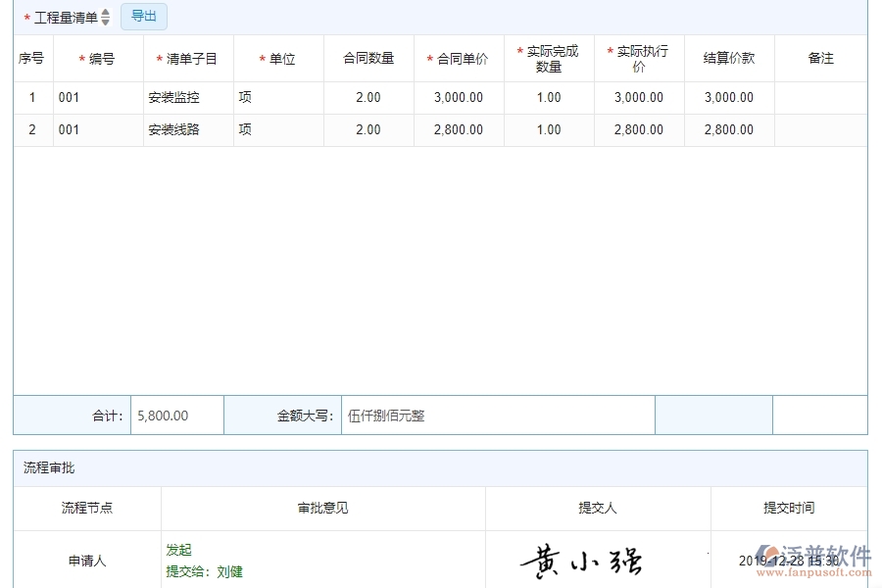The height and width of the screenshot is (588, 882).
Task: Click the 序号 column header
Action: click(30, 58)
